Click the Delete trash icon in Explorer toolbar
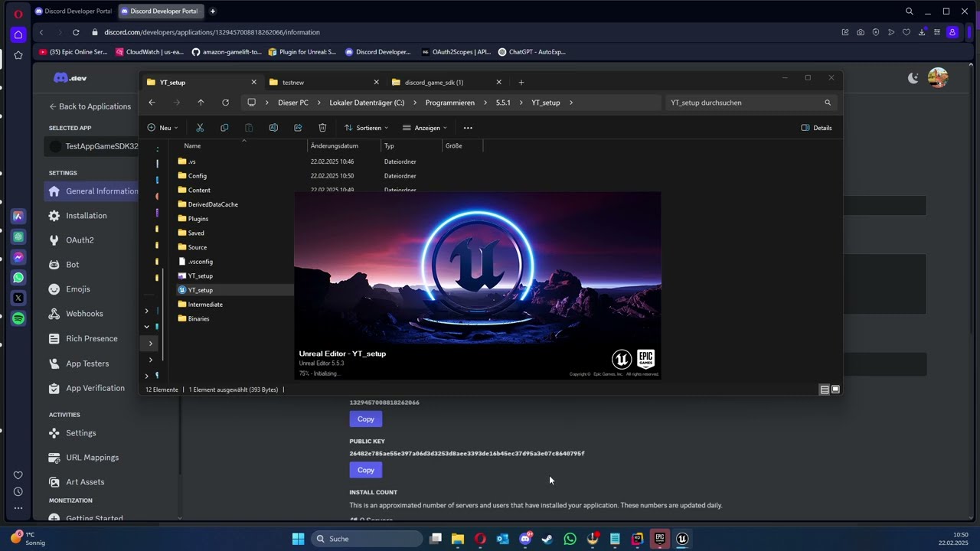The height and width of the screenshot is (551, 980). click(322, 128)
